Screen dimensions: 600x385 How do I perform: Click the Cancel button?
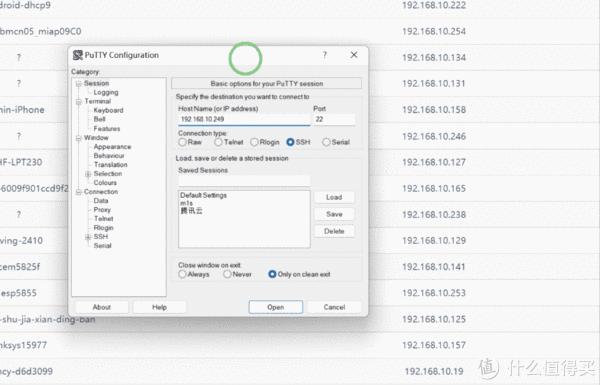point(334,307)
